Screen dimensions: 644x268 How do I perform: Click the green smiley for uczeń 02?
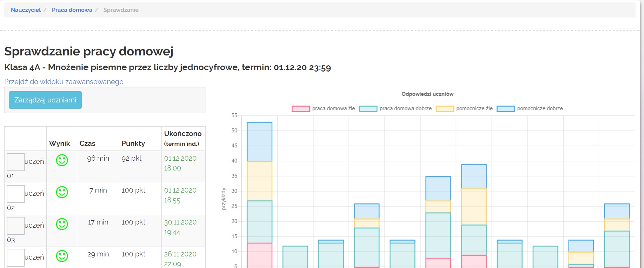coord(62,192)
